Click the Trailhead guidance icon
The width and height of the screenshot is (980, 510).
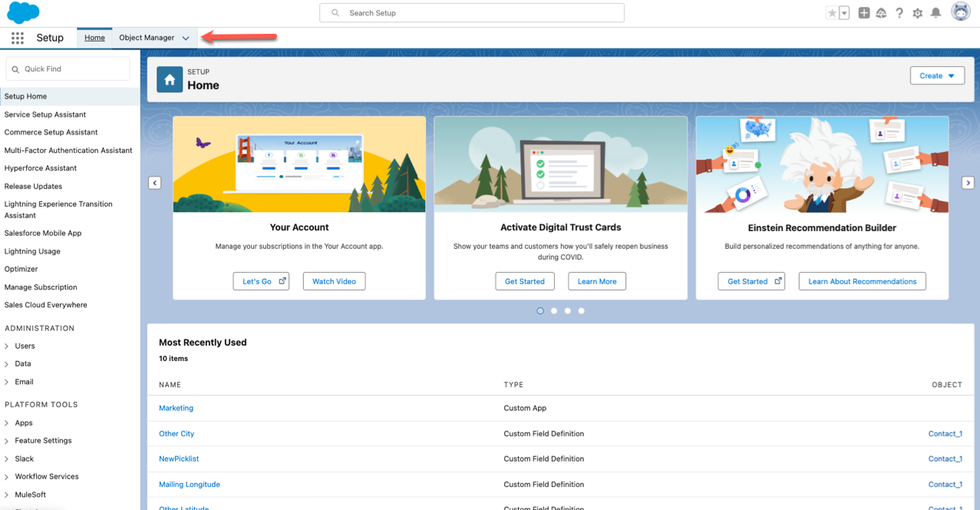coord(881,13)
